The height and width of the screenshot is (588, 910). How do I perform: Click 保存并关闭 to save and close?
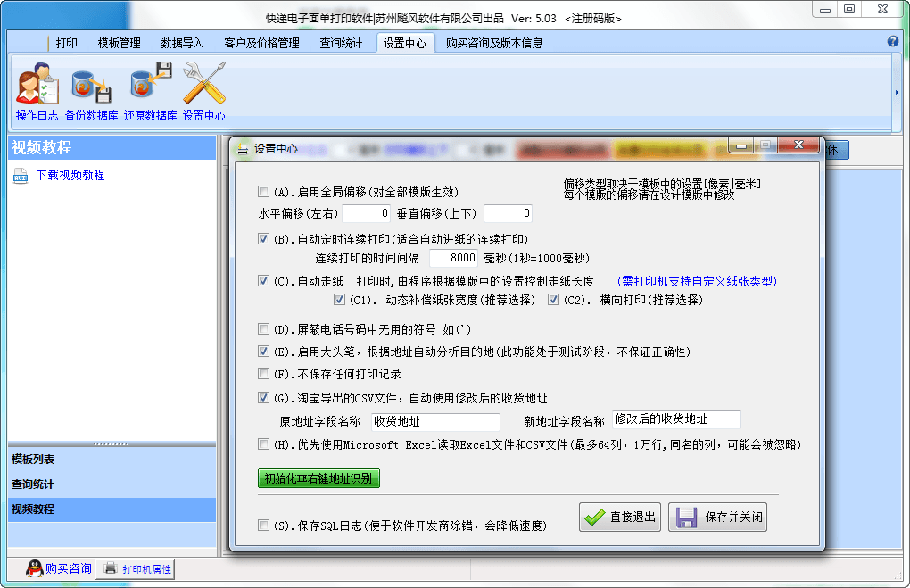(x=717, y=517)
